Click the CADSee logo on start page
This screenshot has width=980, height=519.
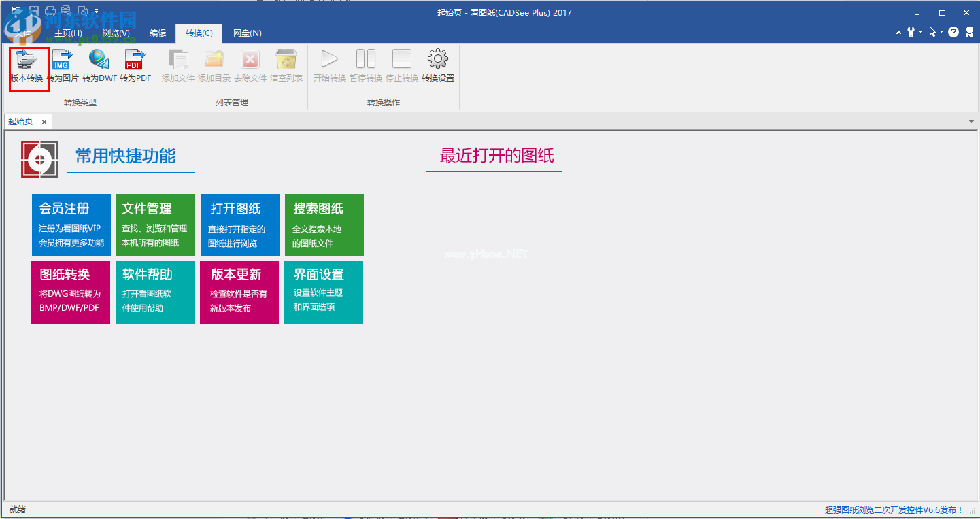pos(40,160)
